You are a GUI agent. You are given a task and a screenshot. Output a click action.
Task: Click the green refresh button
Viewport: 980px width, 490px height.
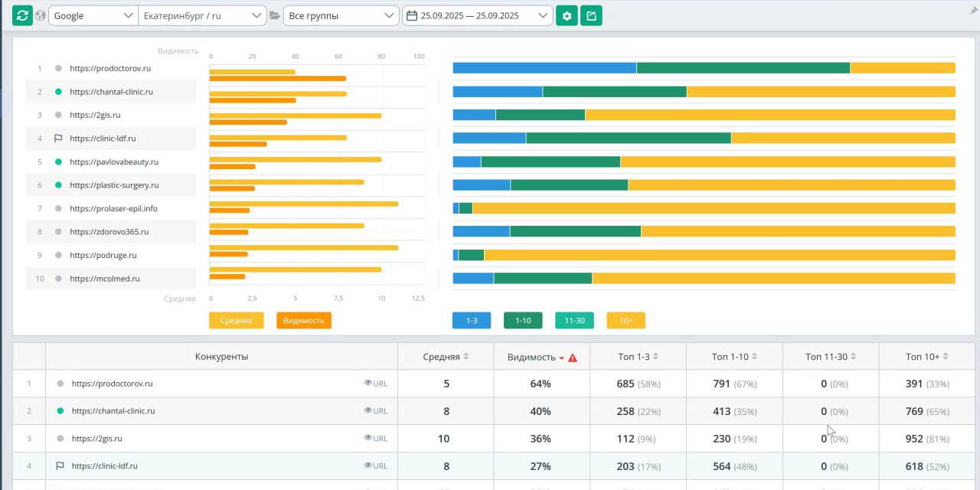click(x=22, y=15)
